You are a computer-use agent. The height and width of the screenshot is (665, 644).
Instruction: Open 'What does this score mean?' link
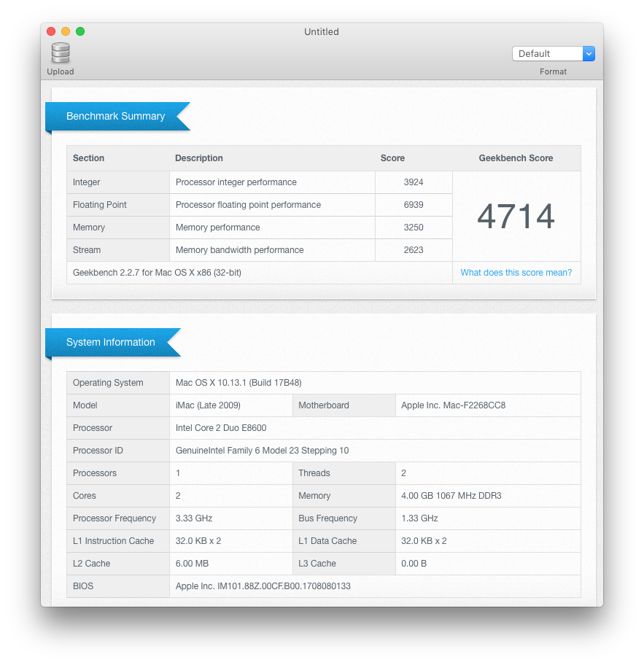click(x=516, y=273)
